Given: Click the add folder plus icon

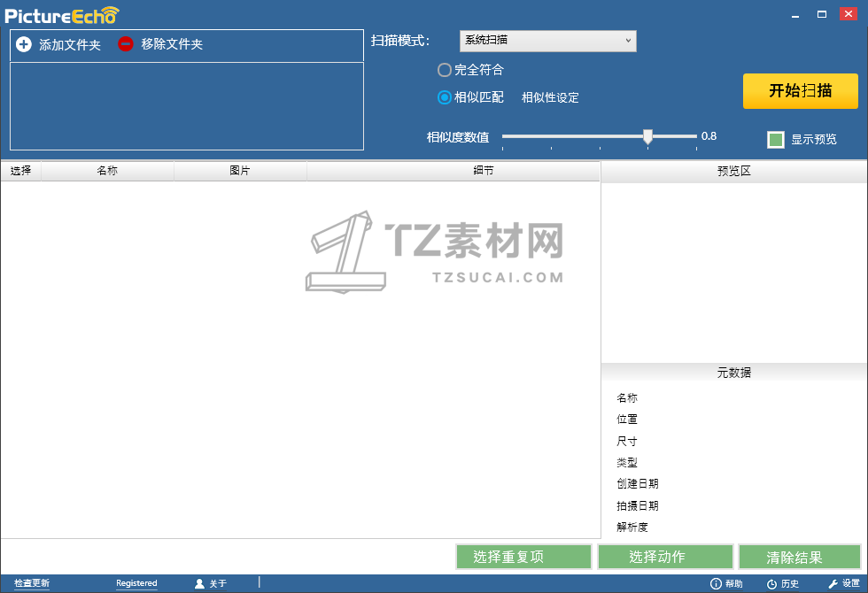Looking at the screenshot, I should click(x=24, y=44).
